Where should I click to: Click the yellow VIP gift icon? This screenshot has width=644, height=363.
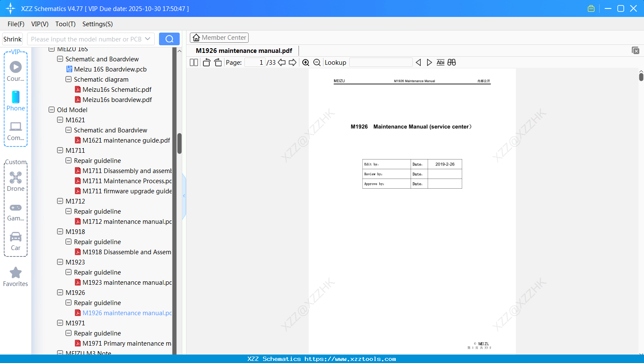(591, 8)
